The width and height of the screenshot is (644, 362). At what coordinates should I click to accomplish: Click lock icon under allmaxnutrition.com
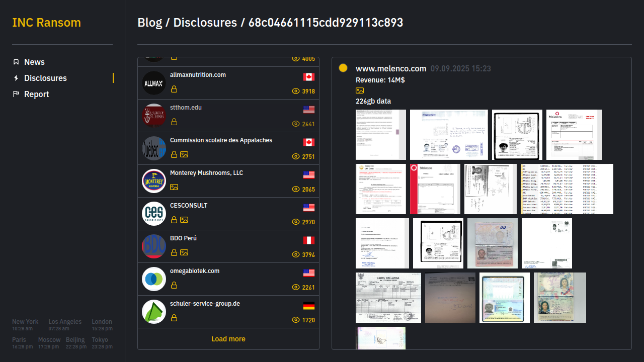pos(174,89)
